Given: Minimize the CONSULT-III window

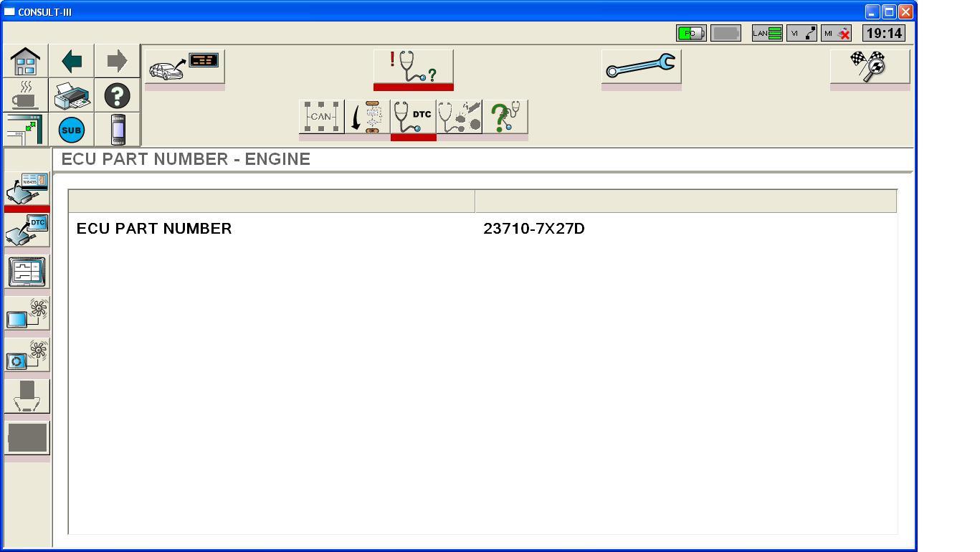Looking at the screenshot, I should [x=872, y=11].
